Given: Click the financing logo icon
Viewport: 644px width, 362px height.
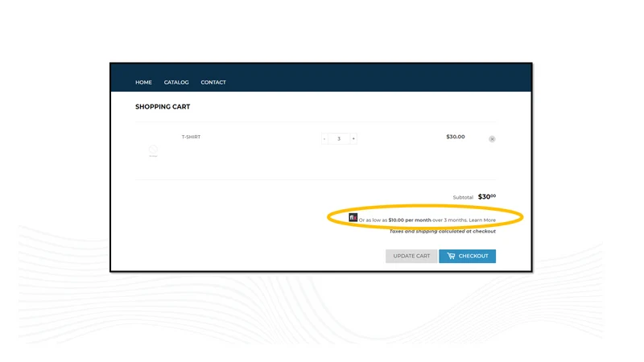Looking at the screenshot, I should (353, 217).
